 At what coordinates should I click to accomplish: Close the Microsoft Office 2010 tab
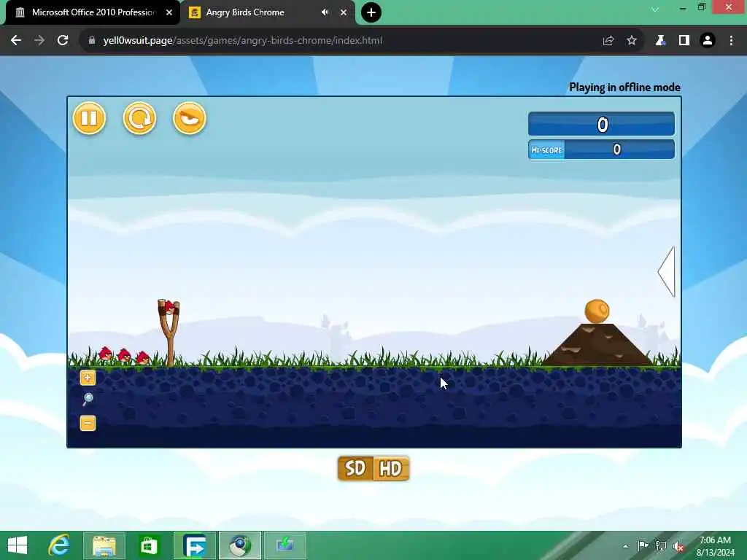[169, 12]
